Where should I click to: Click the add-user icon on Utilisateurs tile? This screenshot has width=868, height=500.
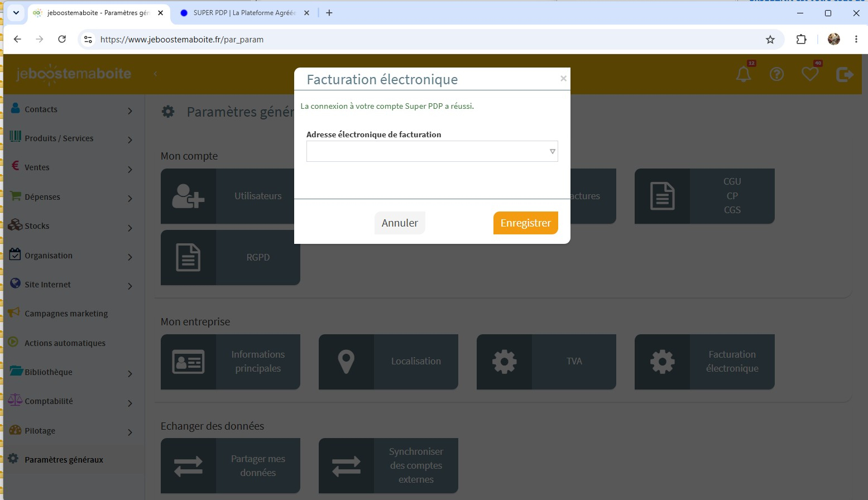pyautogui.click(x=188, y=196)
